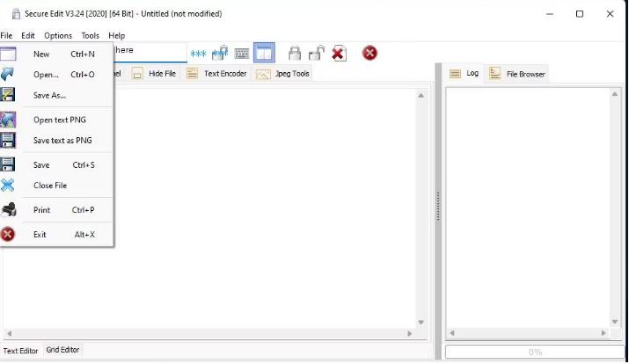Open the Edit menu

click(x=28, y=35)
